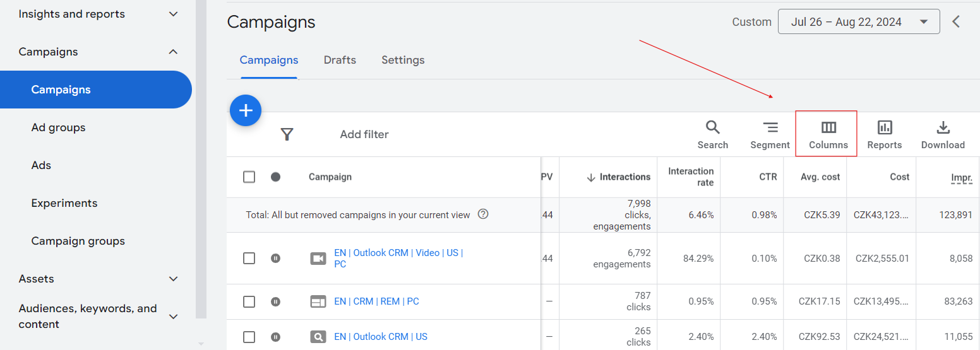This screenshot has width=980, height=350.
Task: Click the 6,792 engagements cell
Action: coord(621,259)
